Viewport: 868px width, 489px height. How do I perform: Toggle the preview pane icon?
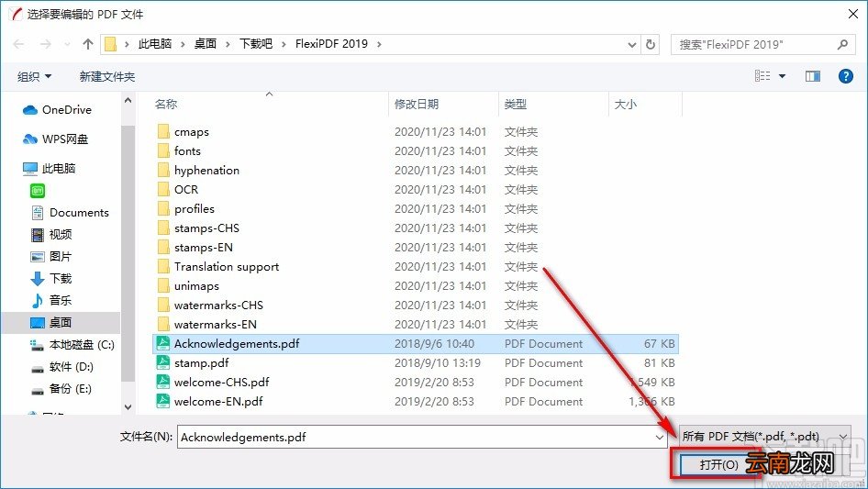tap(813, 76)
